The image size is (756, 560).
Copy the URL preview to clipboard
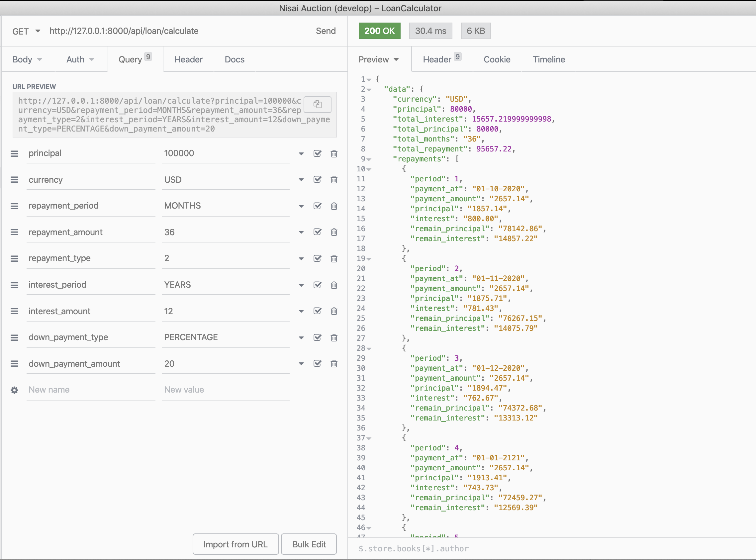[317, 104]
